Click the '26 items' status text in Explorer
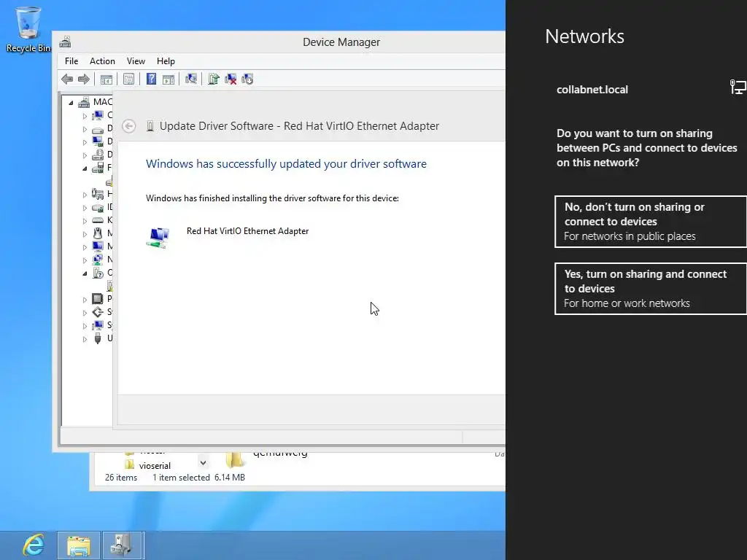This screenshot has height=560, width=747. point(121,477)
